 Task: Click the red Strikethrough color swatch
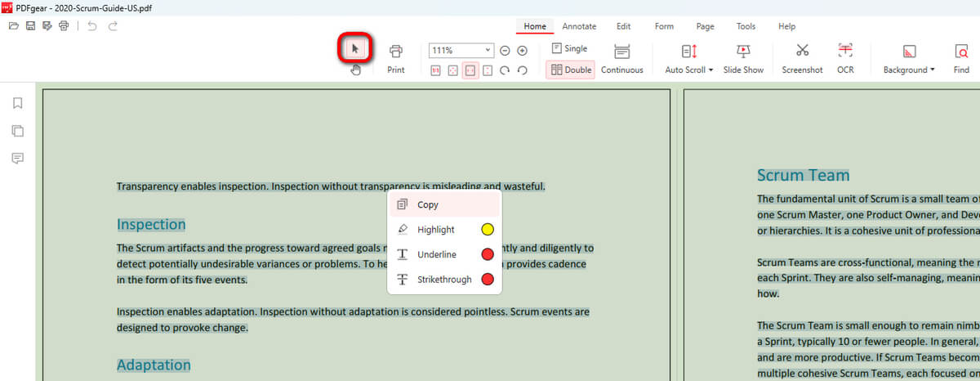coord(488,280)
